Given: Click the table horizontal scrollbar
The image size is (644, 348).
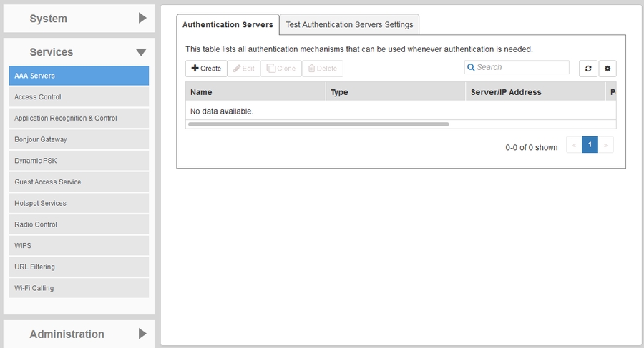Looking at the screenshot, I should tap(318, 124).
